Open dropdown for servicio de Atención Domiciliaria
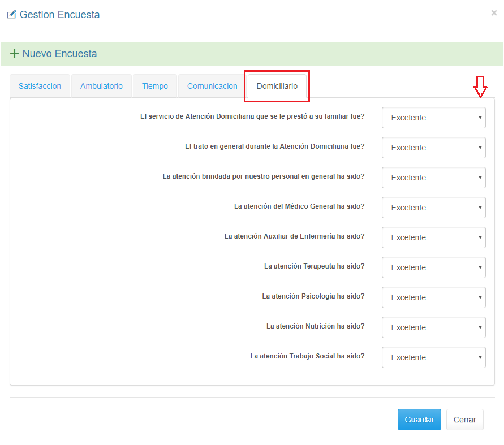The image size is (504, 445). 433,118
